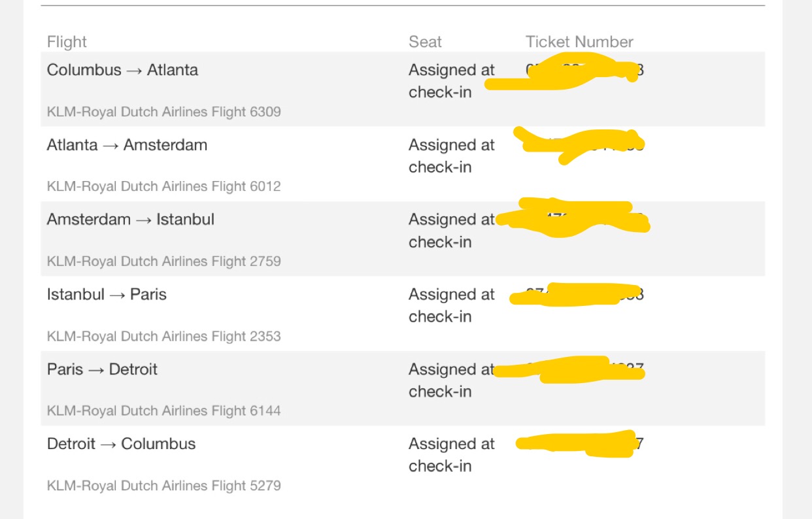Click KLM-Royal Dutch Airlines Flight 6144 text
This screenshot has width=812, height=519.
pyautogui.click(x=164, y=411)
